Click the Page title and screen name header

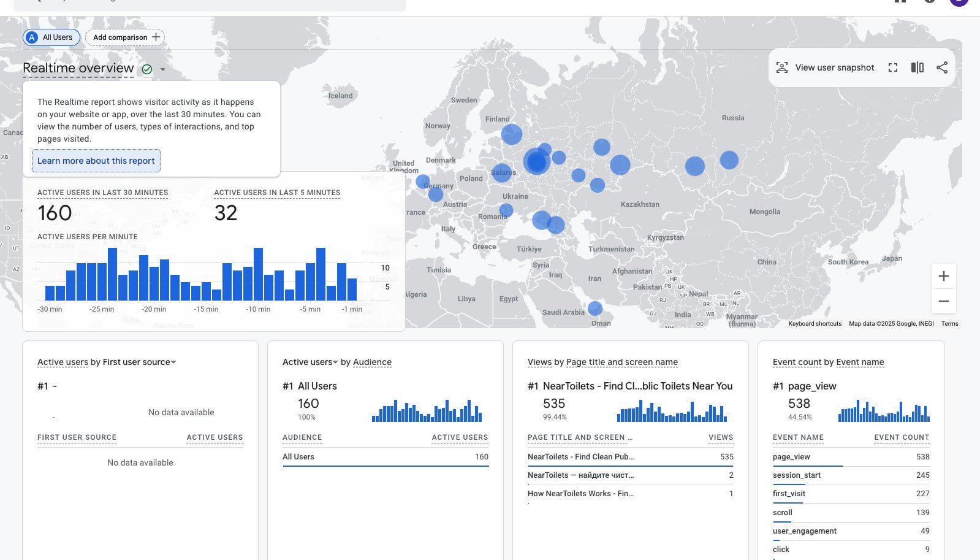tap(621, 362)
